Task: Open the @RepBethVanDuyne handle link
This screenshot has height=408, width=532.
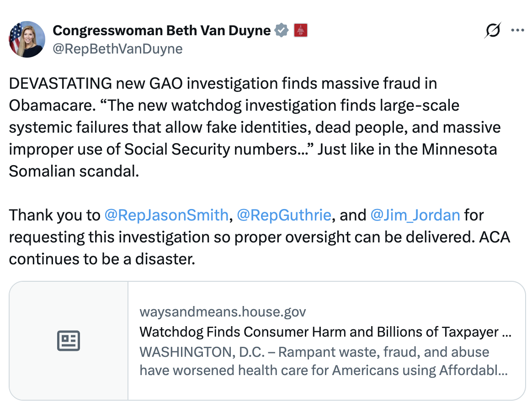Action: [118, 49]
